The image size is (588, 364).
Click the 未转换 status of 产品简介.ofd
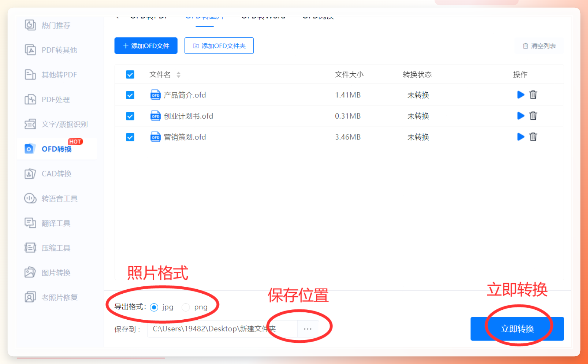(x=418, y=95)
